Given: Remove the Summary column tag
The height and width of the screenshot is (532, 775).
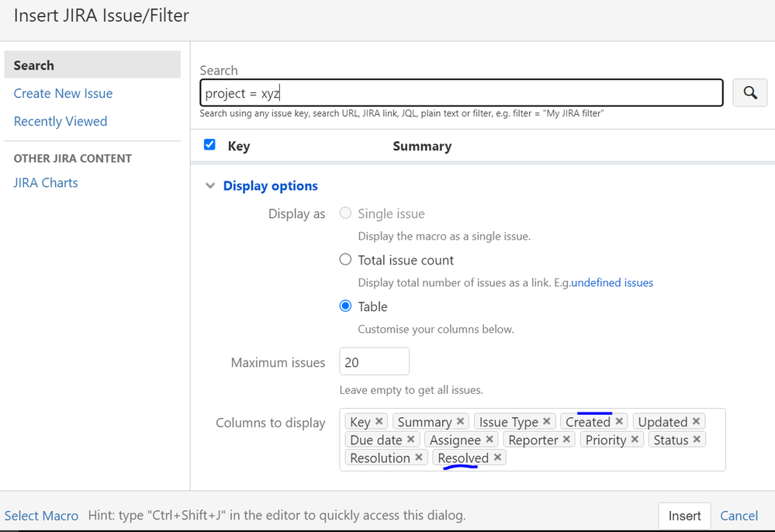Looking at the screenshot, I should 460,421.
